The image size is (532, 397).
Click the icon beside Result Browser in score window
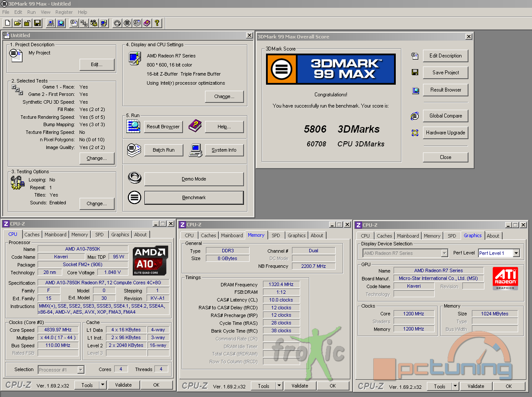[x=415, y=90]
